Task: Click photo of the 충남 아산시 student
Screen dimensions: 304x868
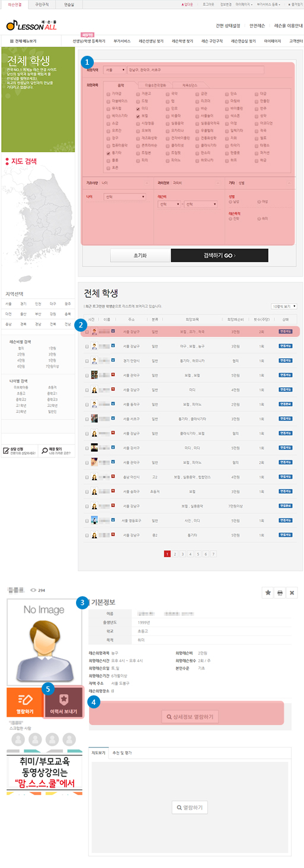Action: click(x=94, y=476)
